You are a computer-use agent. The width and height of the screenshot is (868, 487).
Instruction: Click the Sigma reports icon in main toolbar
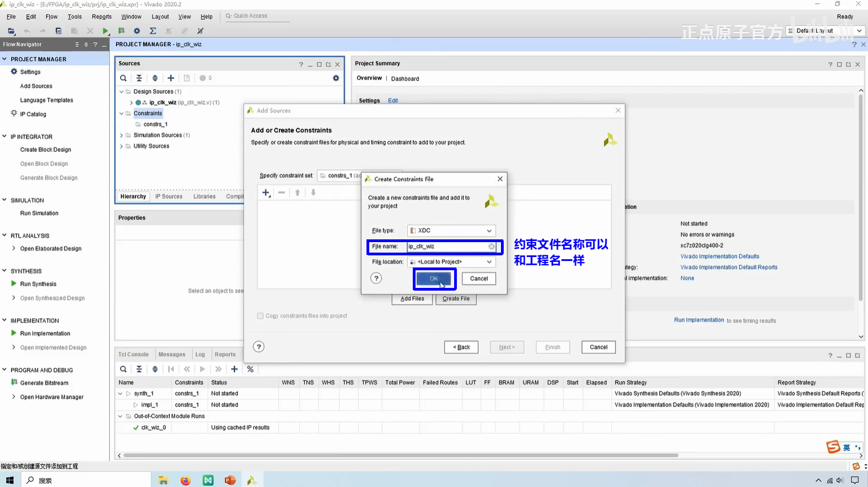[x=153, y=31]
